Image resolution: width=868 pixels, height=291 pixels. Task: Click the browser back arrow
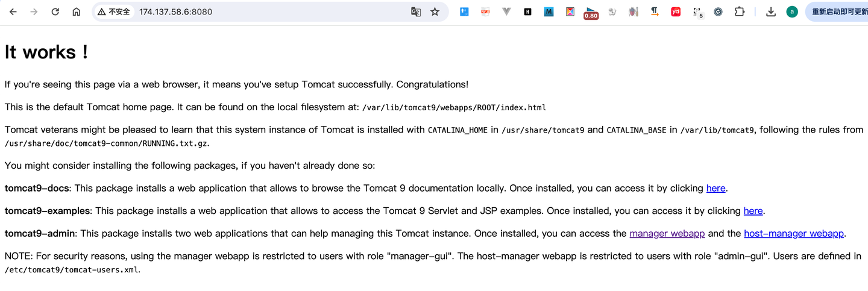pyautogui.click(x=13, y=11)
